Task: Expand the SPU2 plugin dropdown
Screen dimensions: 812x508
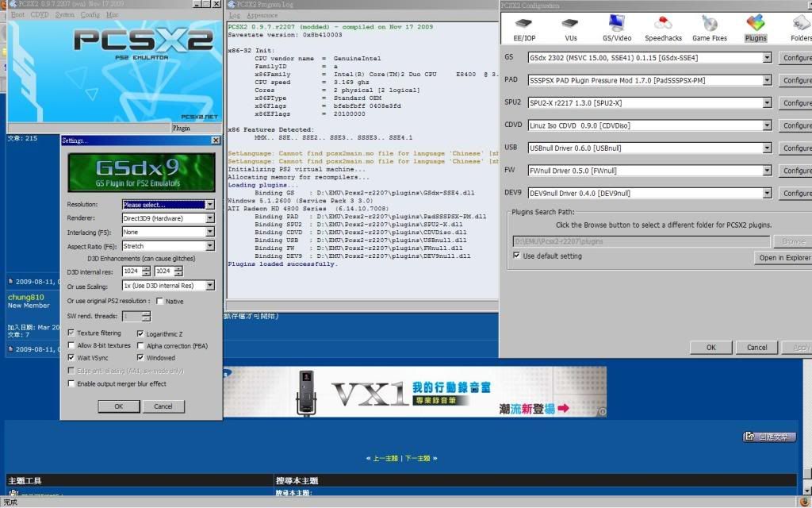Action: pyautogui.click(x=767, y=102)
